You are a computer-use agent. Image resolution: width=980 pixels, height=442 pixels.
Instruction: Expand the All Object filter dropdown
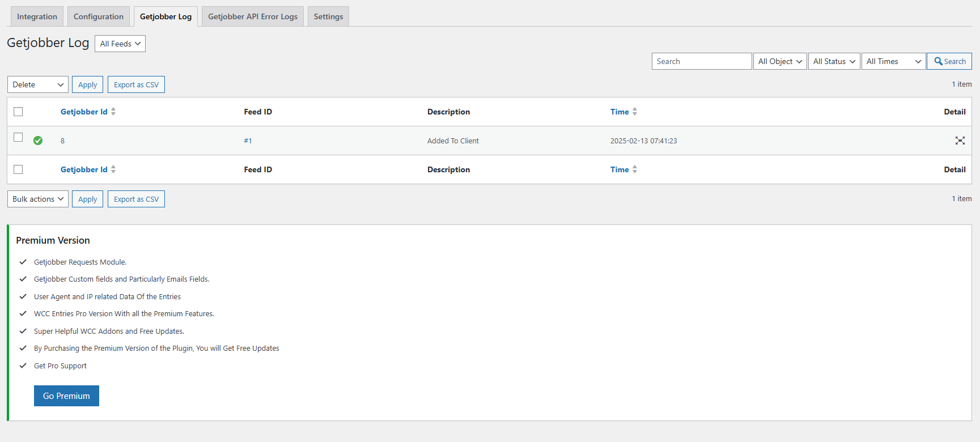[x=780, y=61]
